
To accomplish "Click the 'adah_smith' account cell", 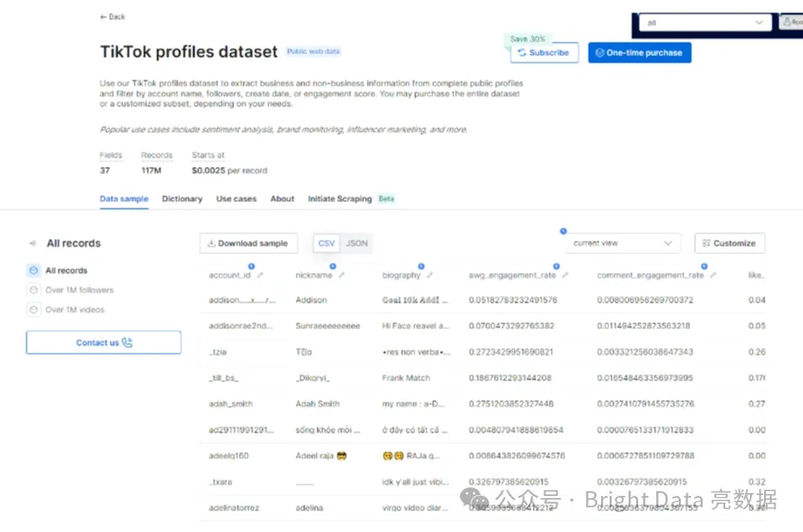I will click(230, 403).
